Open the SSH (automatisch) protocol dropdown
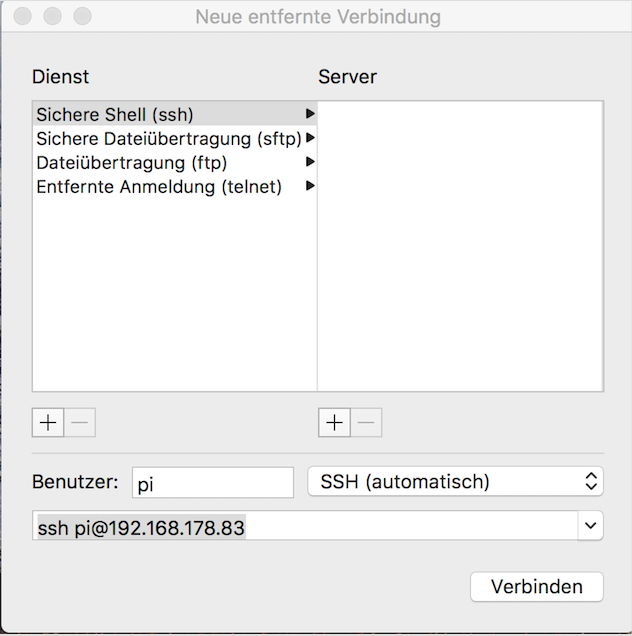The image size is (632, 636). pyautogui.click(x=455, y=482)
